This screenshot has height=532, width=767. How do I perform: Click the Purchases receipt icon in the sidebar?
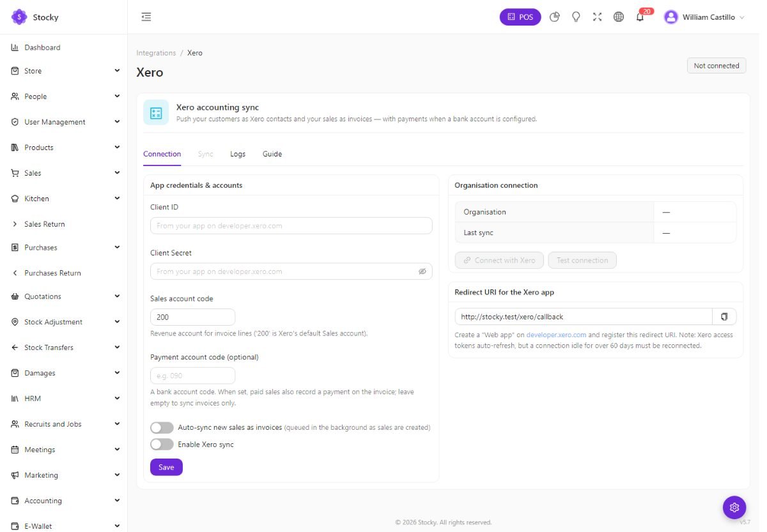(15, 247)
